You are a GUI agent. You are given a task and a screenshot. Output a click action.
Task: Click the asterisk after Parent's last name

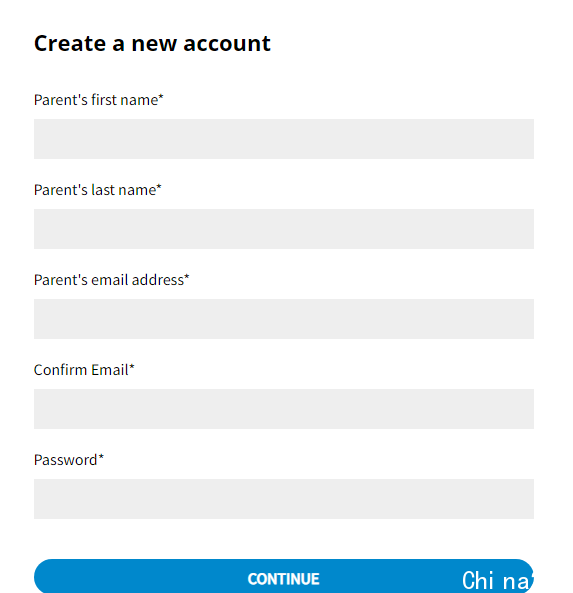(159, 187)
